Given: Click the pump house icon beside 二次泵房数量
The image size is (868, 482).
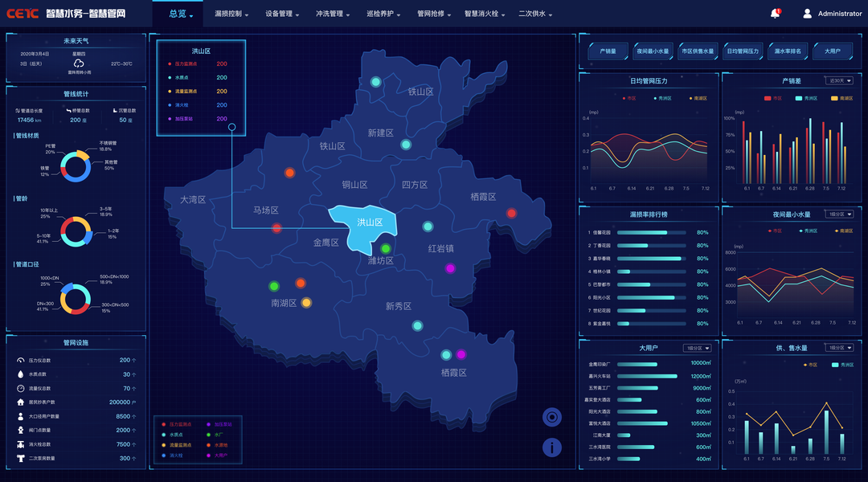Looking at the screenshot, I should (20, 458).
